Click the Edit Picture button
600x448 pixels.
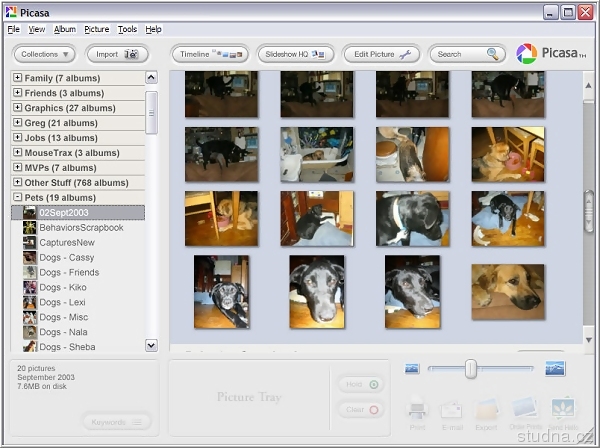(x=381, y=54)
